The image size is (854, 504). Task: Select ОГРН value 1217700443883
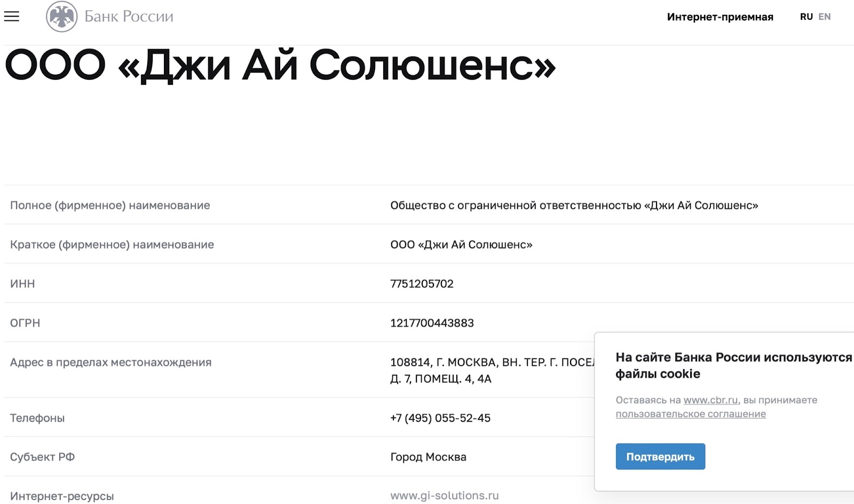tap(432, 323)
